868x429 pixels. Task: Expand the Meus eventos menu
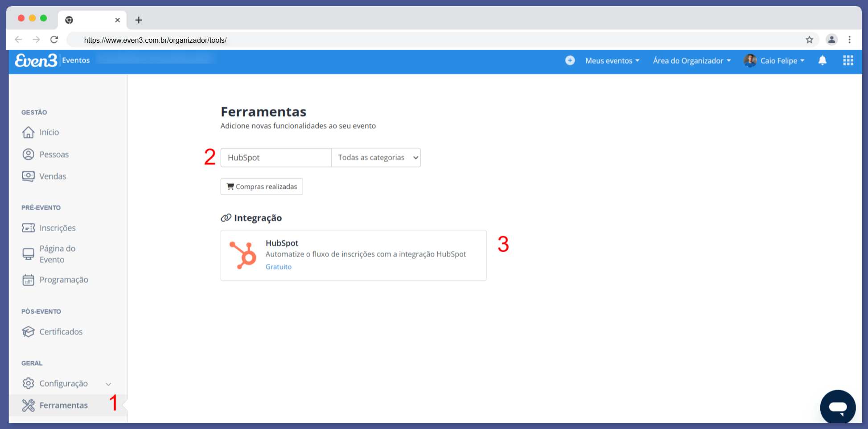pos(612,61)
